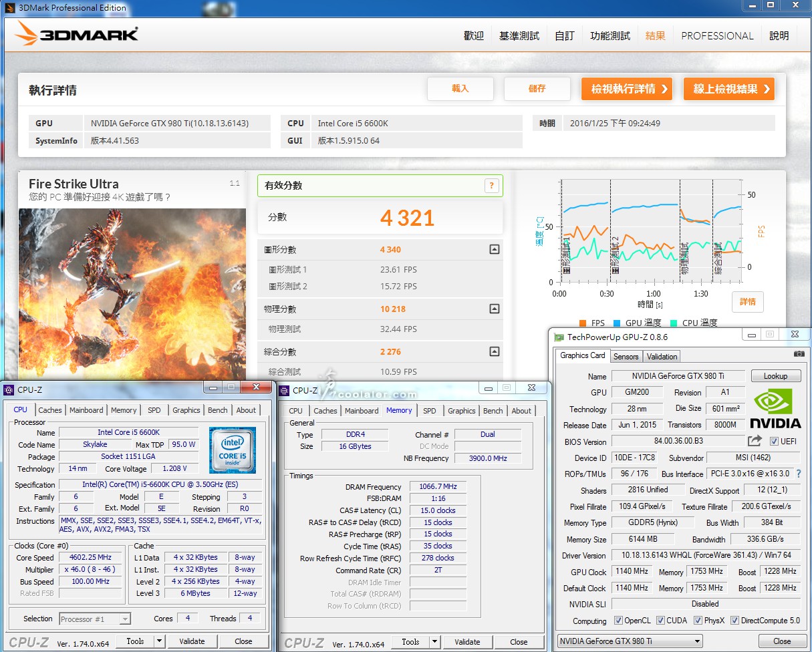Collapse the 綜合分數 section

click(494, 351)
